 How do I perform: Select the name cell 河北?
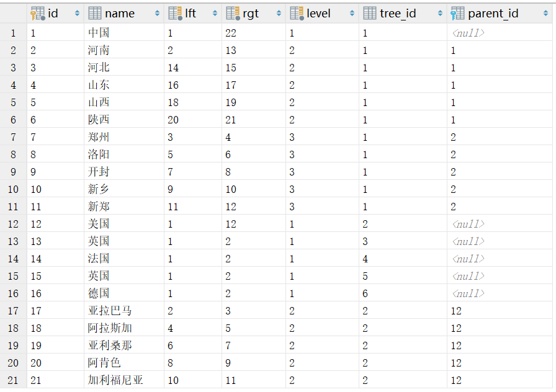point(123,68)
